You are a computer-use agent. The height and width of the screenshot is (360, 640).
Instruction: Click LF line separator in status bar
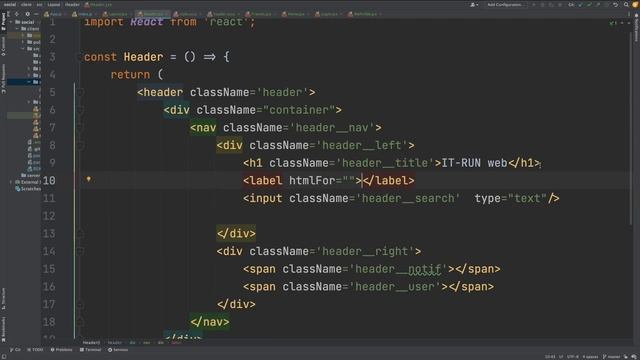click(x=561, y=357)
